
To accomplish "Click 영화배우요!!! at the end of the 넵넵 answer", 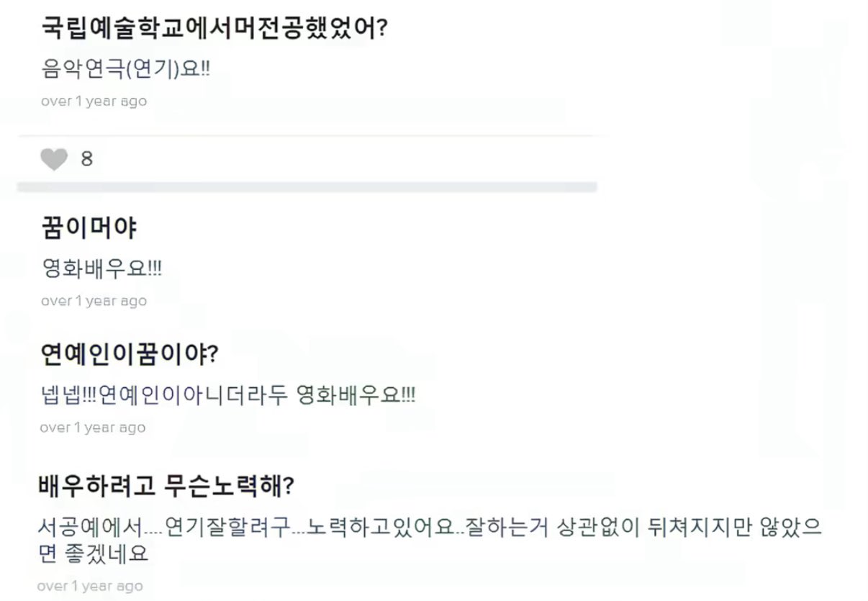I will (x=356, y=396).
